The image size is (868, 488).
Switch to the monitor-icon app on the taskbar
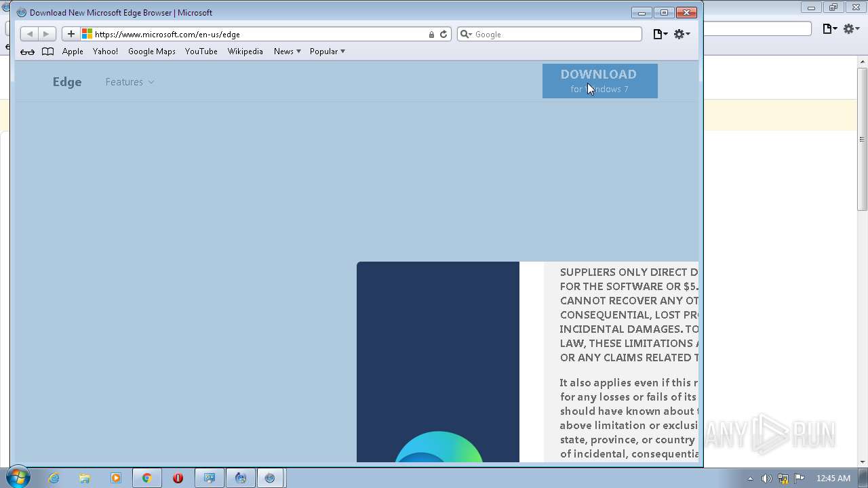coord(210,478)
